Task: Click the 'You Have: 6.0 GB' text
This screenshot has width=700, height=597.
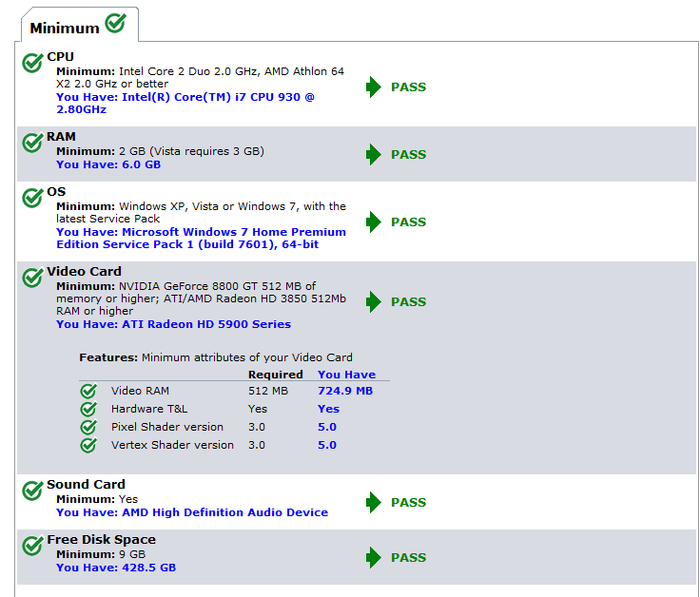Action: [x=108, y=164]
